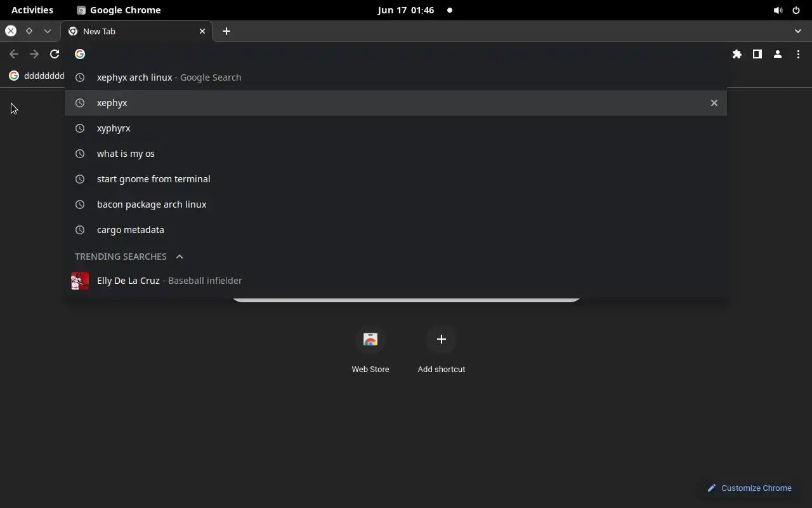Open the Extensions puzzle icon
Screen dimensions: 812x508
click(x=737, y=54)
